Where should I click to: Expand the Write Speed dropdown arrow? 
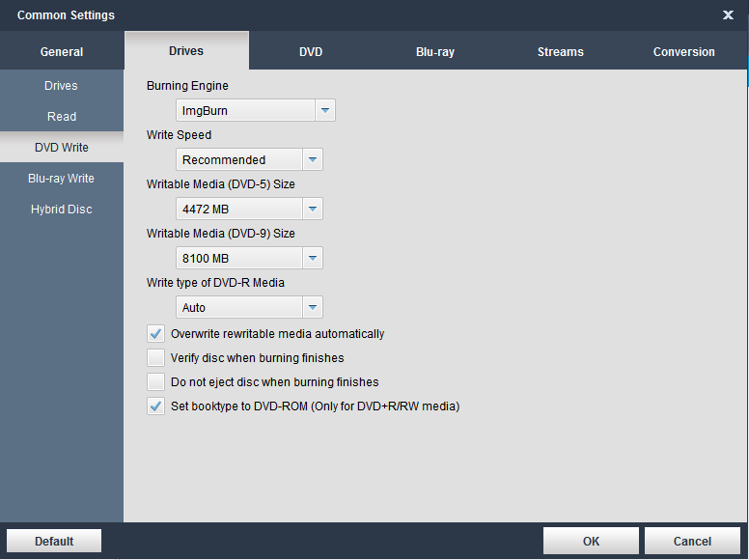click(x=313, y=159)
